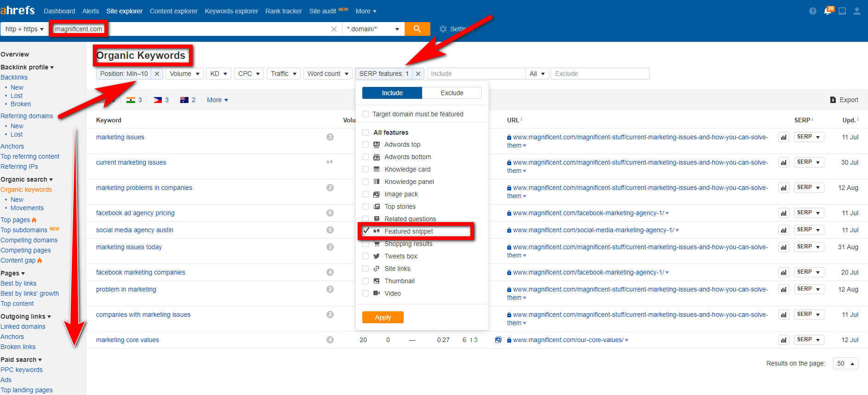This screenshot has width=868, height=395.
Task: Expand More countries dropdown
Action: pos(217,100)
